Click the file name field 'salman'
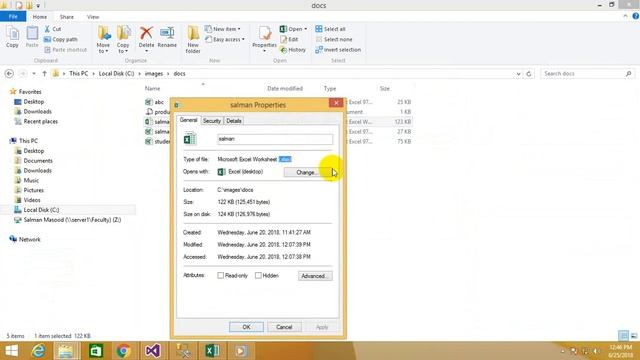Viewport: 640px width, 360px height. [275, 139]
